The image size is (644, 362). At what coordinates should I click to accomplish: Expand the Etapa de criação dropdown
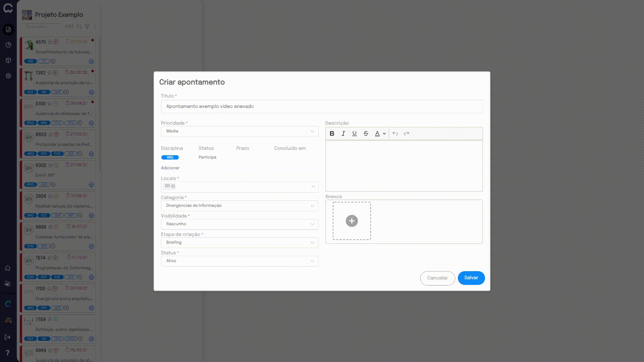(x=239, y=242)
